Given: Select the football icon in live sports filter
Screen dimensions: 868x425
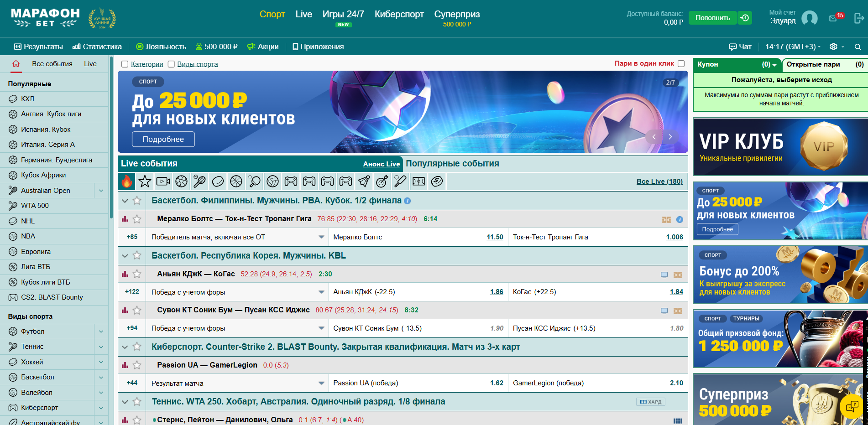Looking at the screenshot, I should click(181, 181).
